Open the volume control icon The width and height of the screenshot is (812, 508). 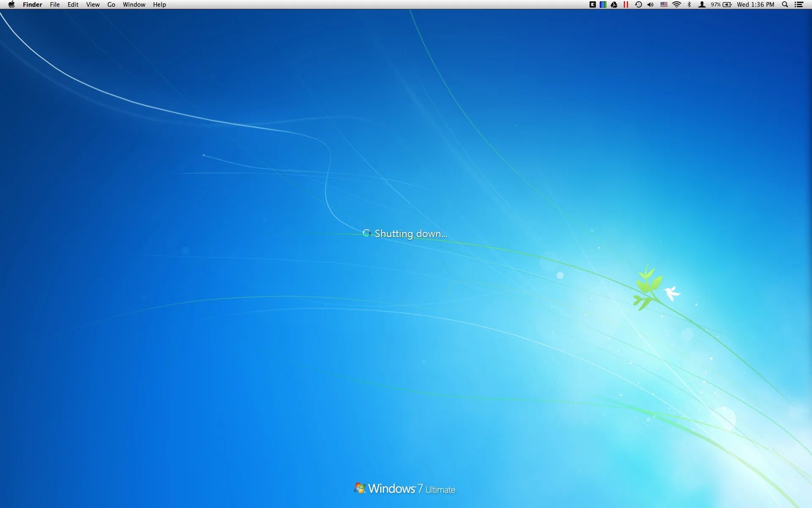point(650,5)
